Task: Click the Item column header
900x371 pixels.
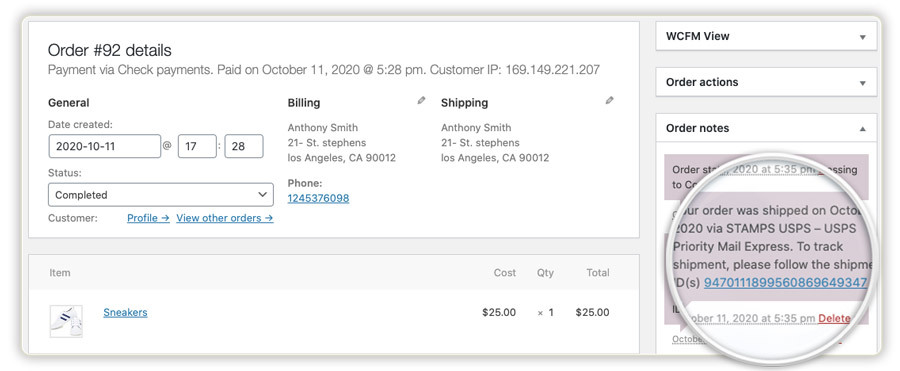Action: pos(60,273)
